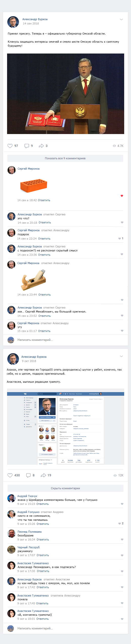131x644 pixels.
Task: Like Andrey Golushko's comment with 2 likes
Action: click(120, 523)
